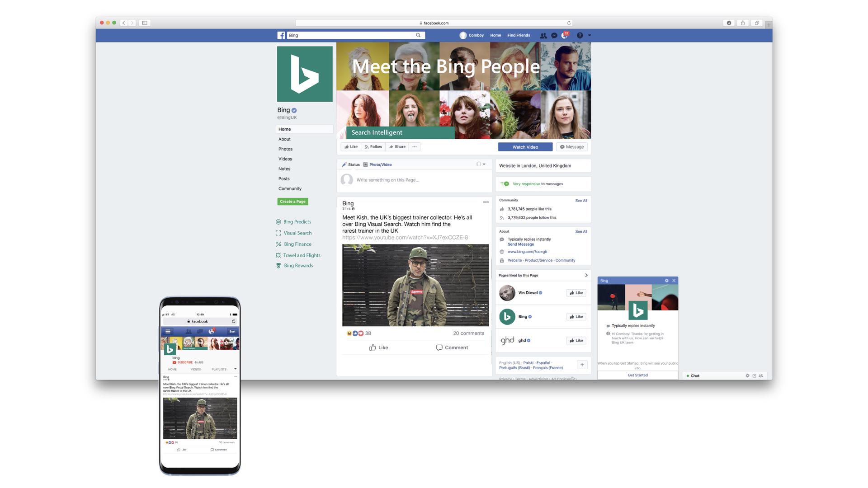Screen dimensions: 868x488
Task: Open the composer audience selector dropdown
Action: point(481,164)
